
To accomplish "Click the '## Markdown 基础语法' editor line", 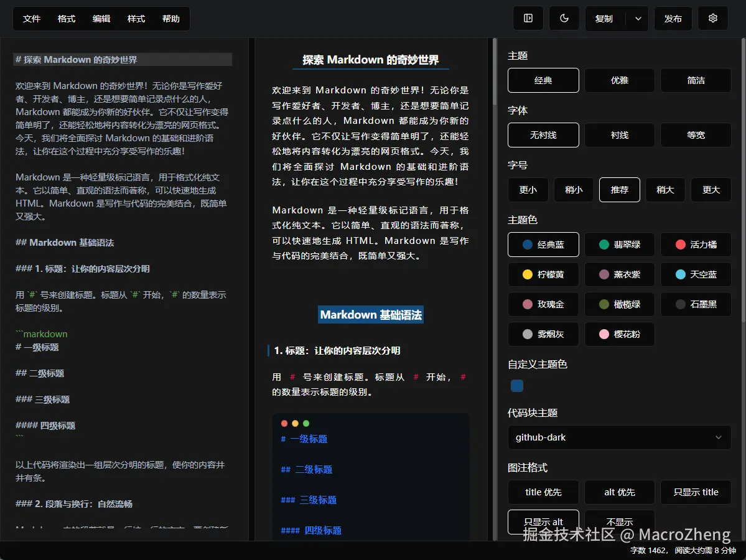I will 65,243.
